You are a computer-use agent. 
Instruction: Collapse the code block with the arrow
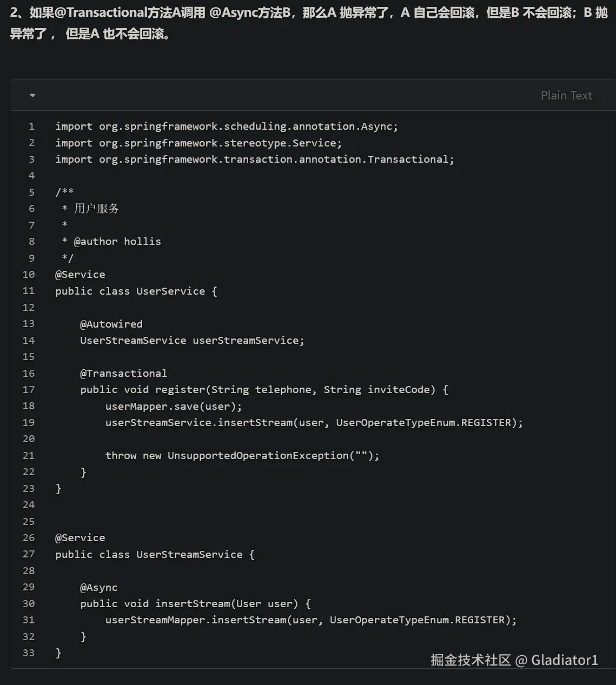point(32,96)
